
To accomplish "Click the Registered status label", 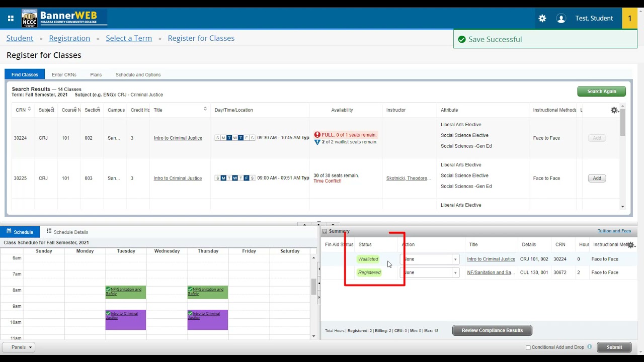I will (369, 273).
